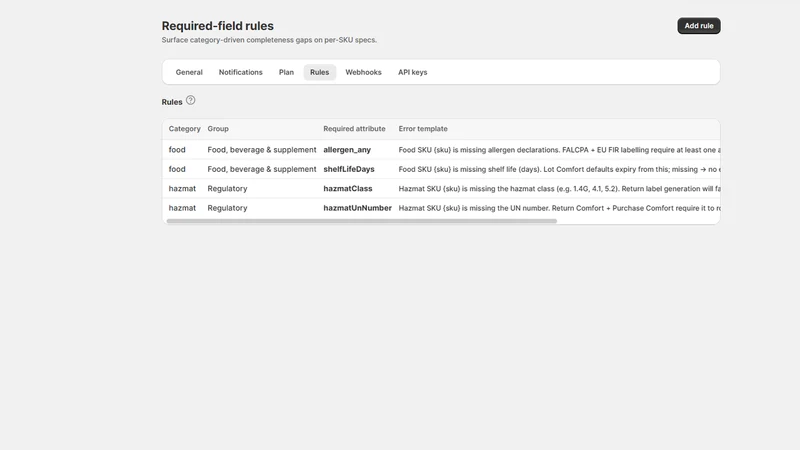Select the shelfLifeDays attribute cell
Viewport: 800px width, 450px height.
click(349, 169)
